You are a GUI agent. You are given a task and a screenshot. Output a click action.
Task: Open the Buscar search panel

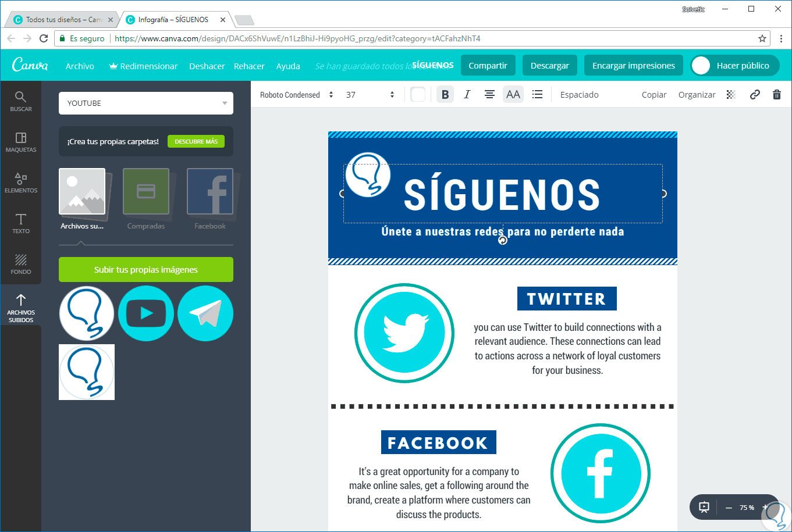click(21, 102)
